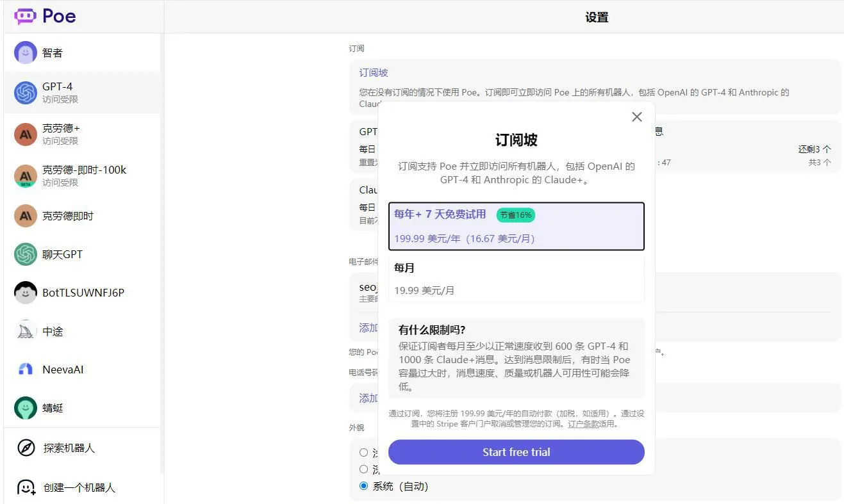
Task: Open the NeevaAI blue icon
Action: point(26,370)
